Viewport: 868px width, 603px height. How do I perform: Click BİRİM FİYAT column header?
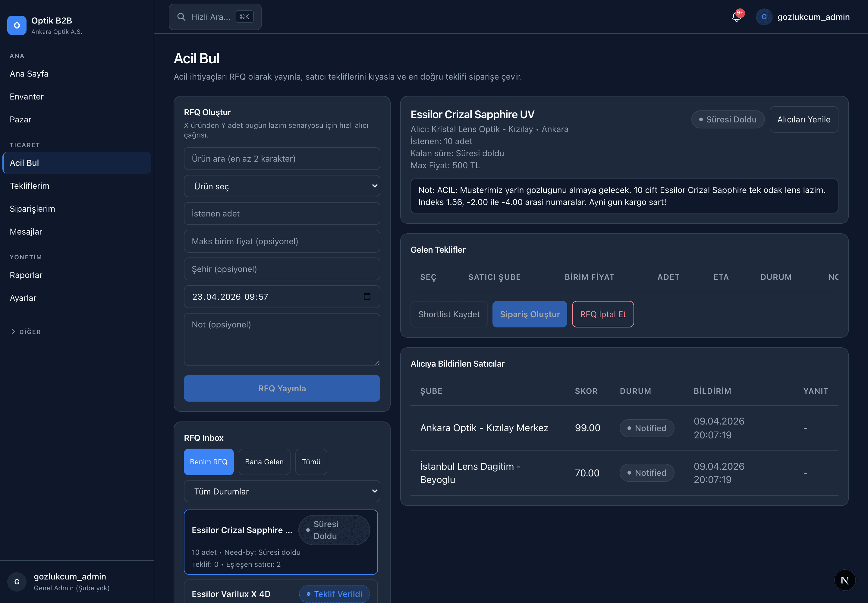click(589, 277)
